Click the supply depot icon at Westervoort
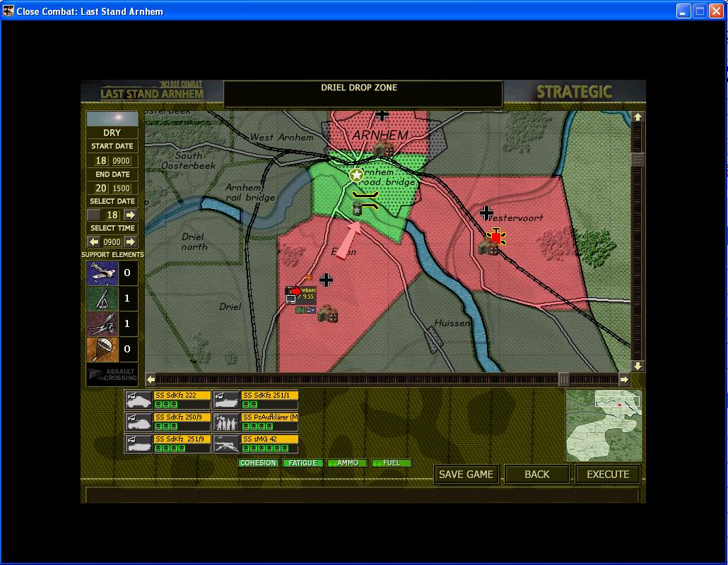 pos(488,247)
